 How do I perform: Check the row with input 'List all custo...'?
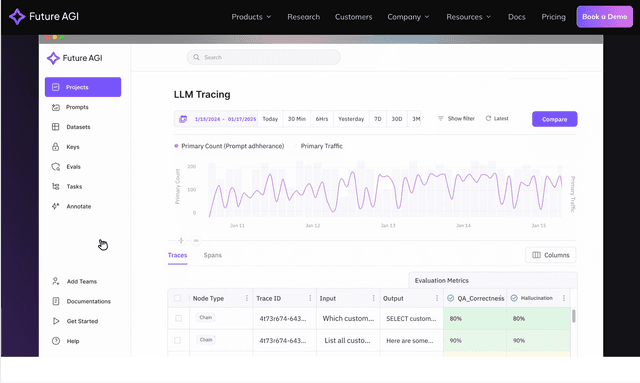pyautogui.click(x=178, y=340)
